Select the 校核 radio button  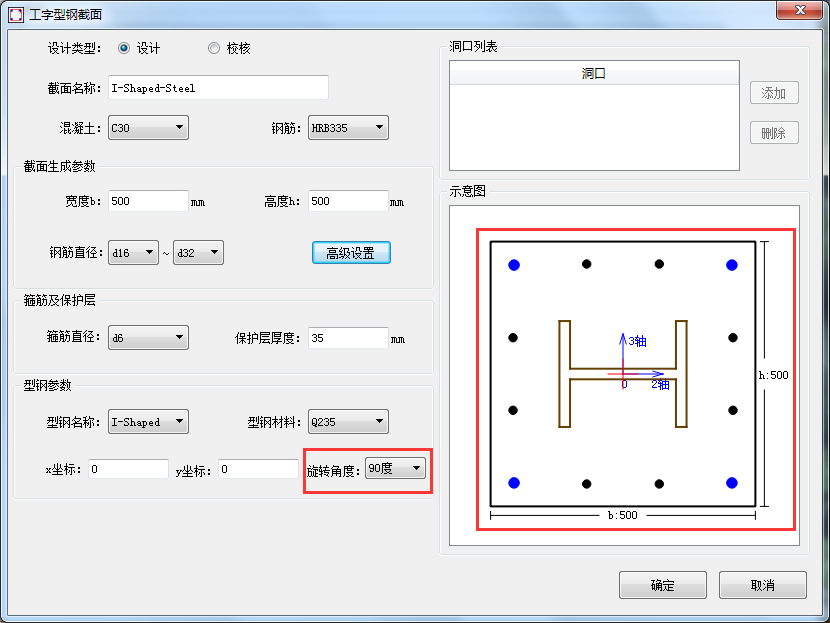(x=214, y=48)
